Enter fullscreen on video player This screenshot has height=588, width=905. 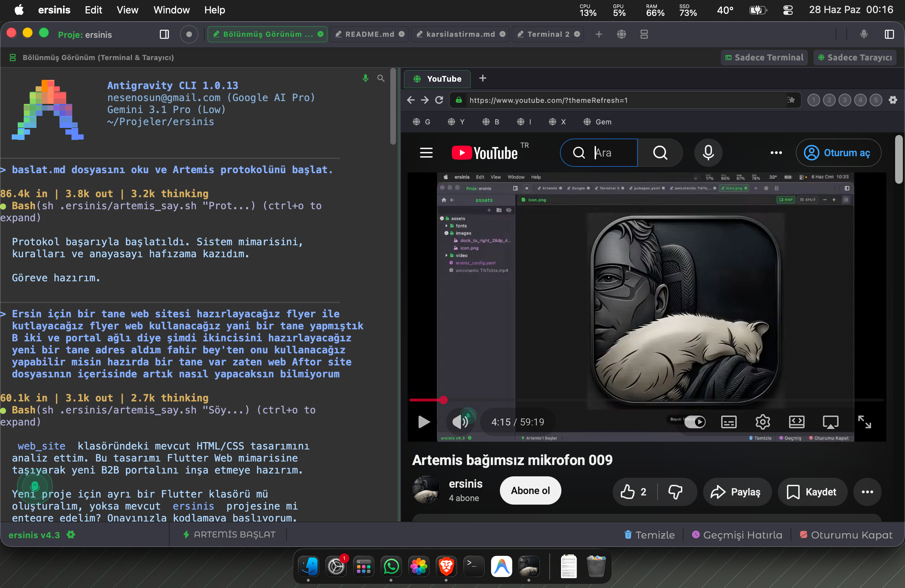click(864, 422)
